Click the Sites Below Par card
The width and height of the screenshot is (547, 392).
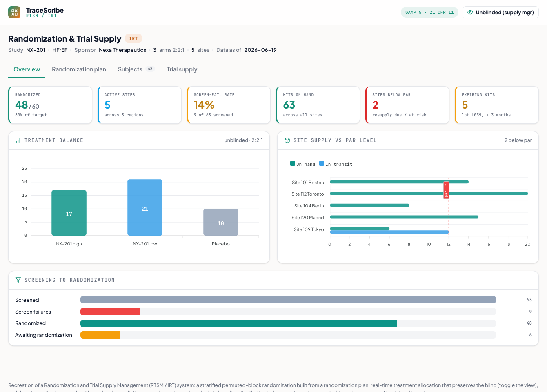pos(407,105)
